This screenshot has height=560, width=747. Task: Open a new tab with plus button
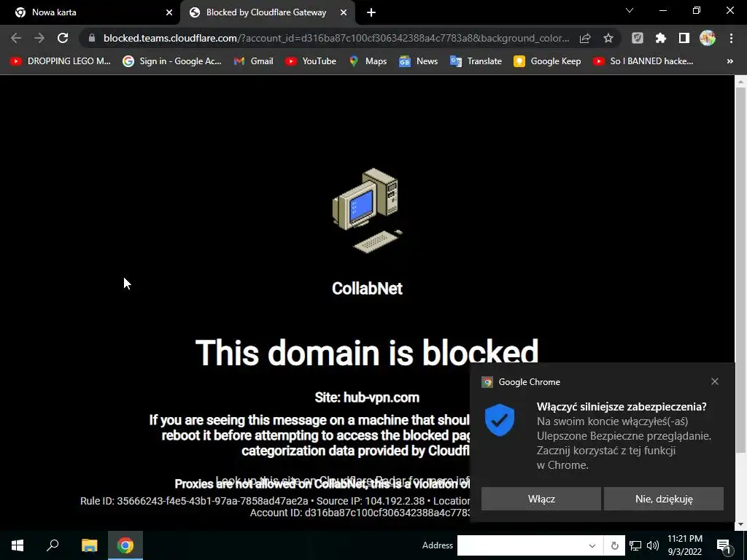(371, 12)
